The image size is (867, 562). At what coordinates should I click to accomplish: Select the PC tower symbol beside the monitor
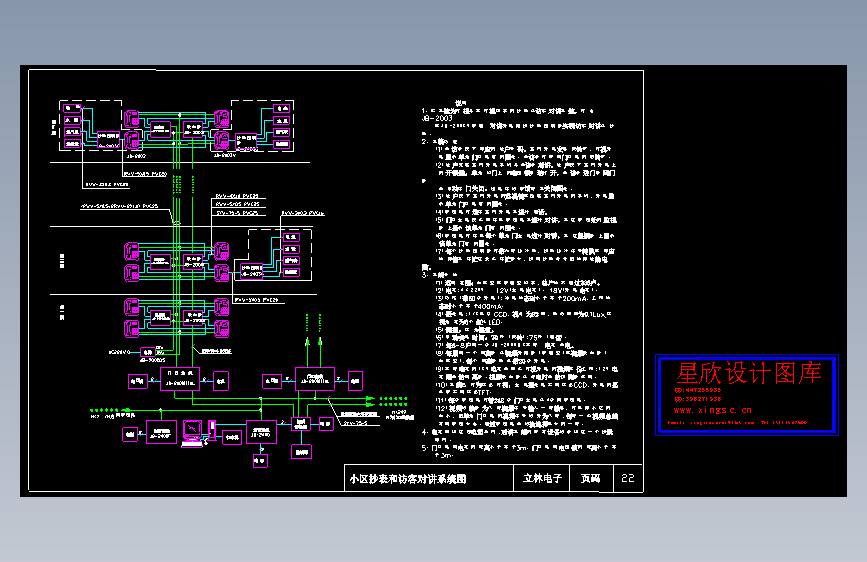coord(212,431)
